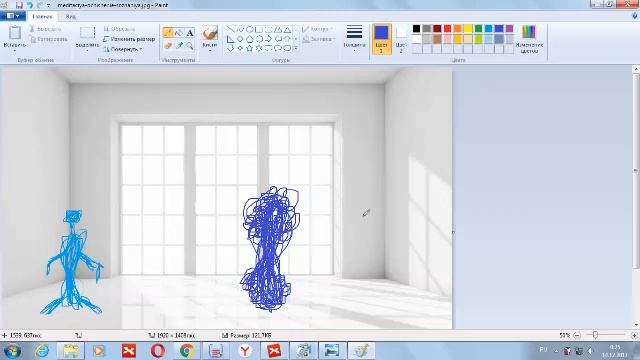Screen dimensions: 640x360
Task: Choose the Triangle shape
Action: [287, 30]
